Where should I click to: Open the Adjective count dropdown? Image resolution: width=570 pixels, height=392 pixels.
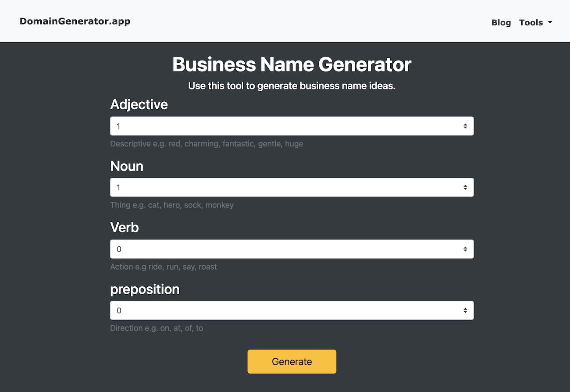coord(292,126)
